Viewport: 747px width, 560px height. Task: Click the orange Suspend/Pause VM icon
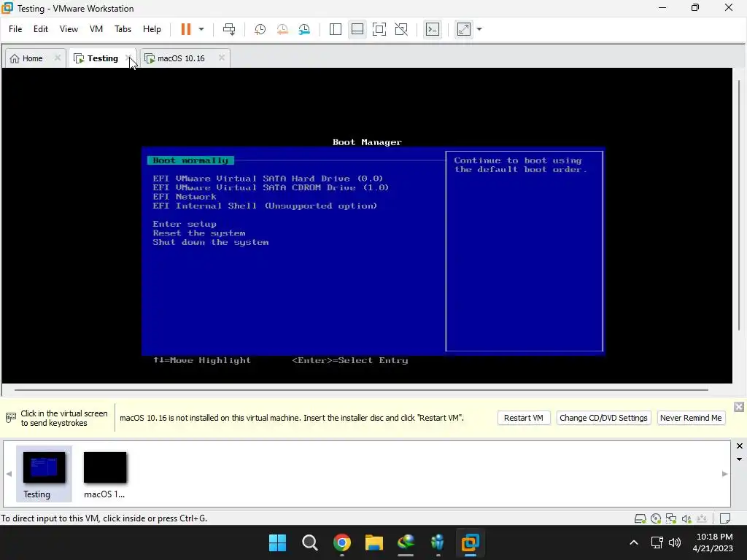(186, 29)
